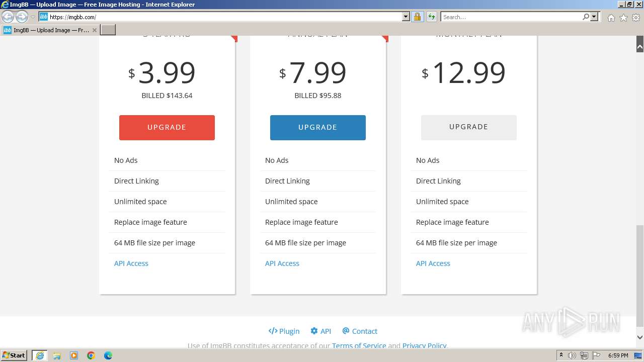Click '64 MB file size per image' in $12.99 plan
The height and width of the screenshot is (362, 644).
[x=456, y=243]
